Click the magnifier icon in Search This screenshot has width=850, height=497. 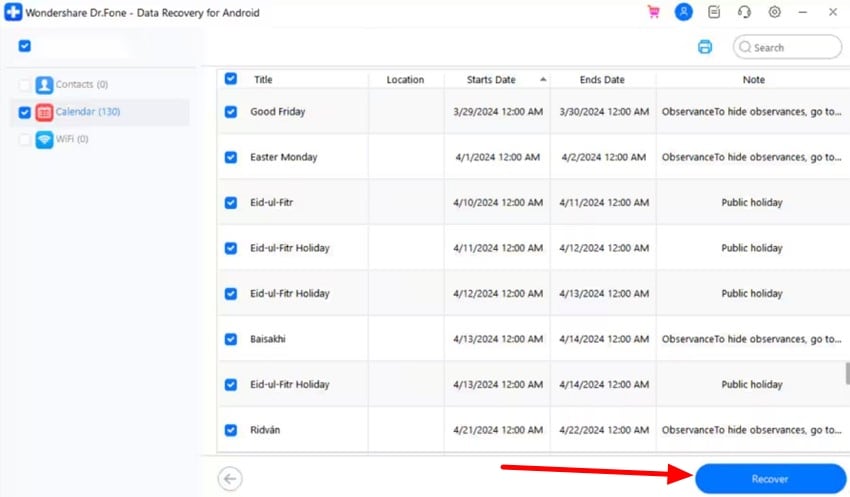745,47
